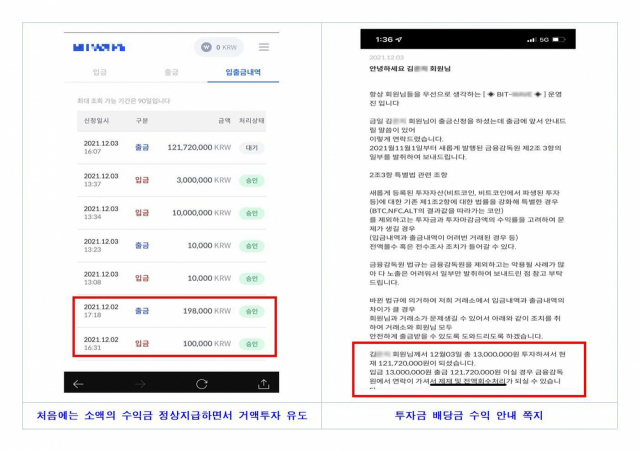Tap the browser back arrow
This screenshot has width=640, height=453.
click(x=79, y=383)
